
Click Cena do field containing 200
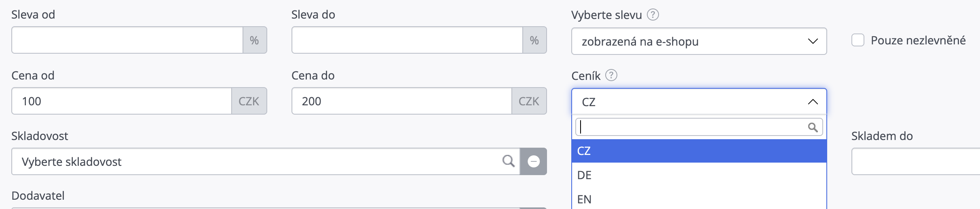pyautogui.click(x=401, y=101)
